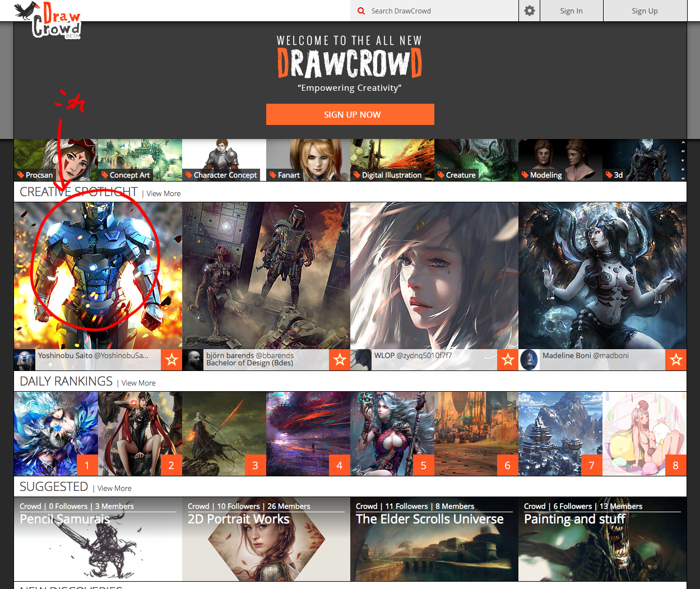Screen dimensions: 700x589
Task: Open the settings gear icon
Action: 529,11
